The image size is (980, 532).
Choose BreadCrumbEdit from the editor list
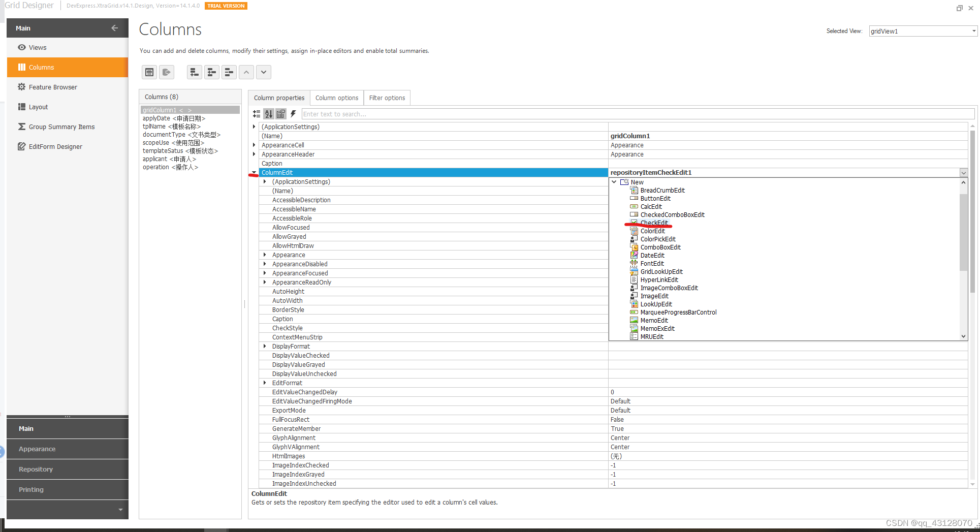coord(662,191)
